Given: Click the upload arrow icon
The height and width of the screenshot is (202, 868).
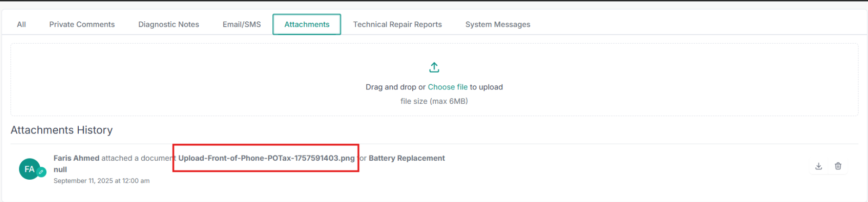Looking at the screenshot, I should click(x=434, y=68).
